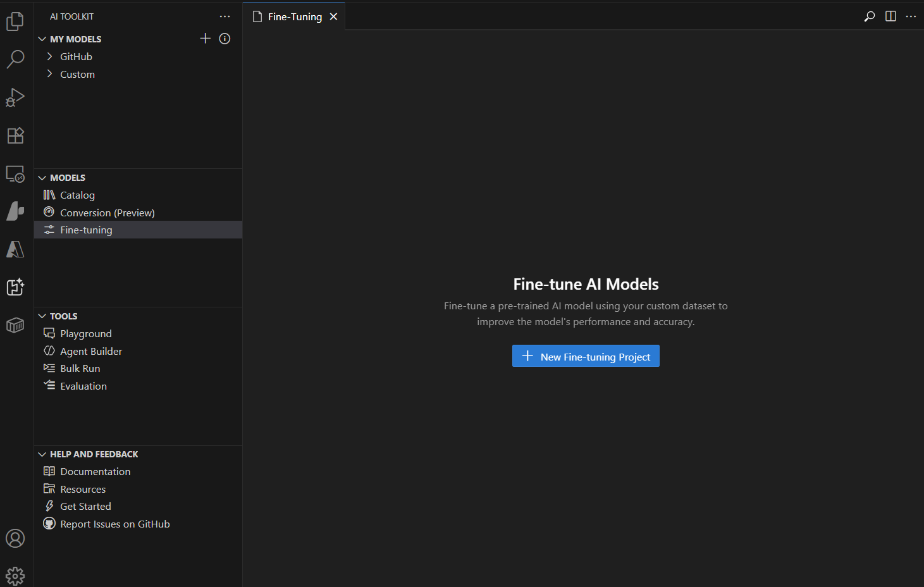This screenshot has height=587, width=924.
Task: Open the Catalog in the Models section
Action: point(77,195)
